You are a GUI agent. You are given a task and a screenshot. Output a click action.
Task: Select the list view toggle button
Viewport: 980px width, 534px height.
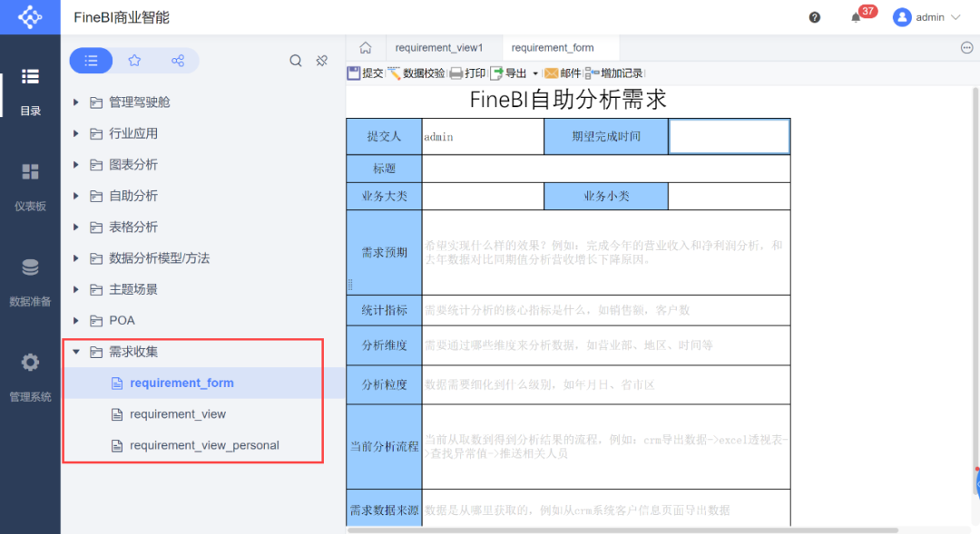click(x=92, y=61)
